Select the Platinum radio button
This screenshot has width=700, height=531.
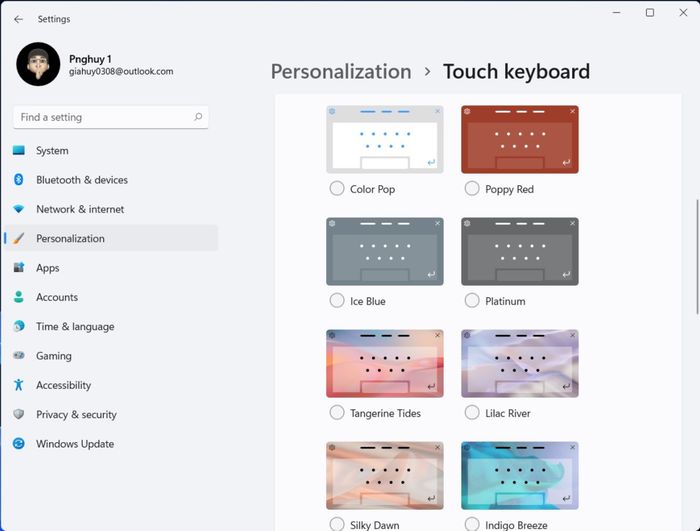472,301
